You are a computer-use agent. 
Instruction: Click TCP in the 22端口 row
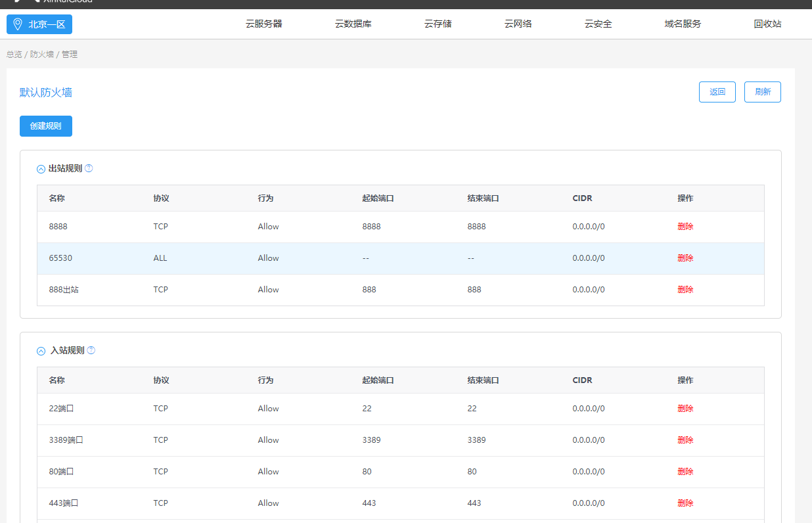[160, 409]
